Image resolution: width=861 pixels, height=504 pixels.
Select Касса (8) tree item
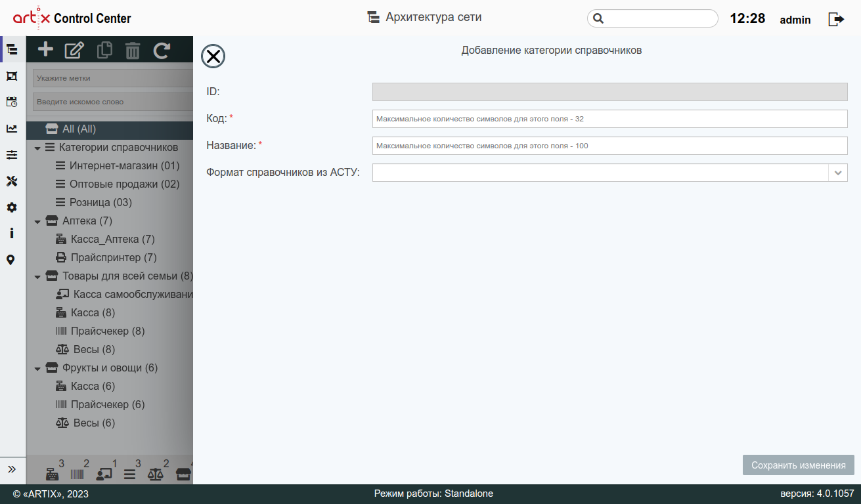[x=93, y=313]
